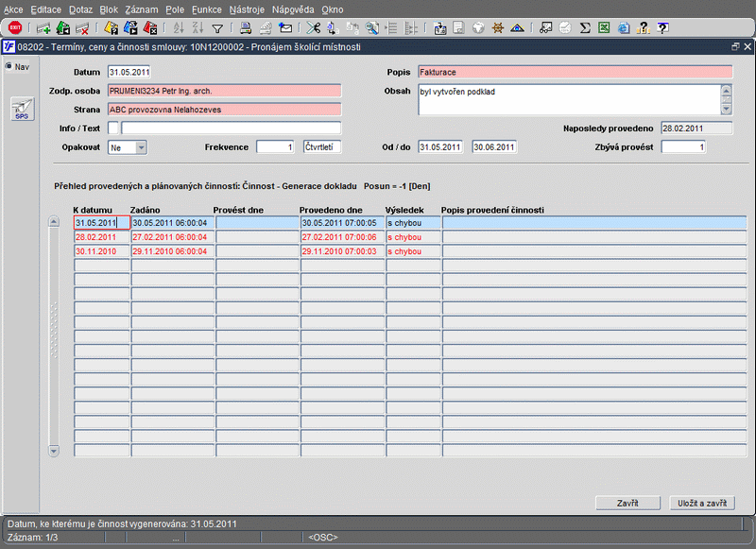Open the Záznam menu

141,9
